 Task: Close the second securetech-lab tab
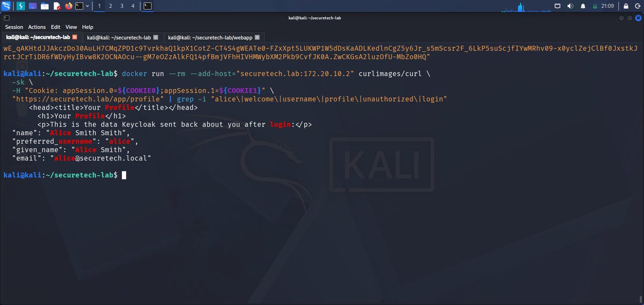point(156,37)
